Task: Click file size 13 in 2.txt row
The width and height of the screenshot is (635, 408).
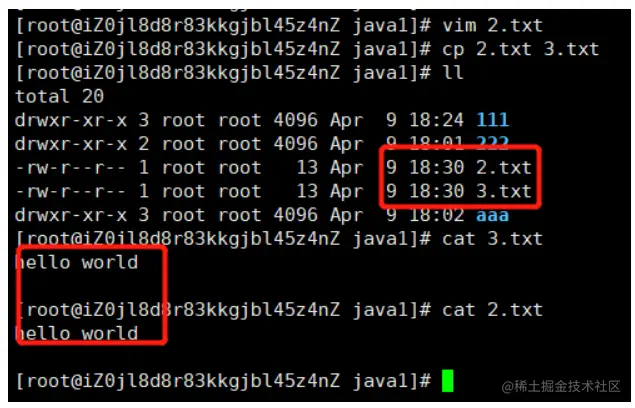Action: tap(307, 167)
